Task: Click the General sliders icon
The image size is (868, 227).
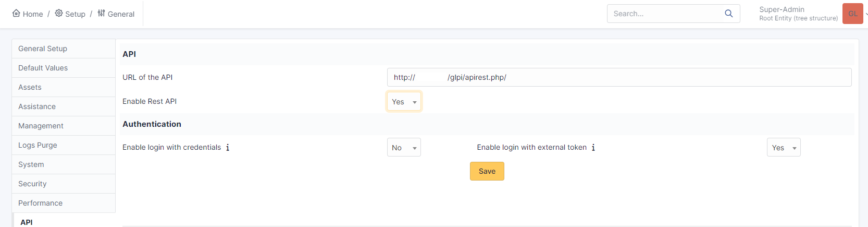Action: coord(101,13)
